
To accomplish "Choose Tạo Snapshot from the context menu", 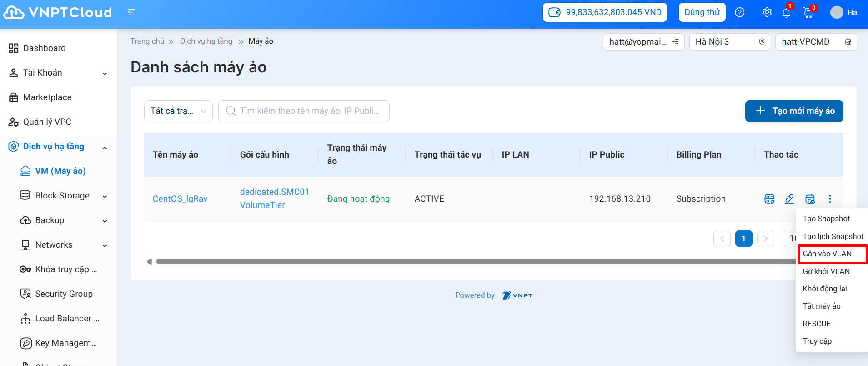I will point(826,219).
